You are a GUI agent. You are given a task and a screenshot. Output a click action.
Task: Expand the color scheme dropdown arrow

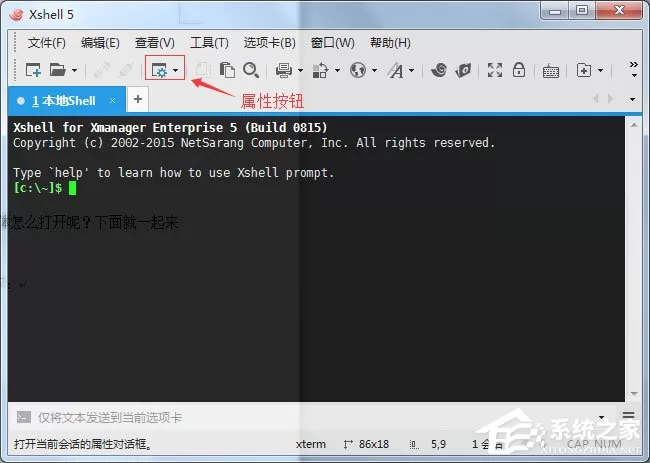tap(337, 70)
